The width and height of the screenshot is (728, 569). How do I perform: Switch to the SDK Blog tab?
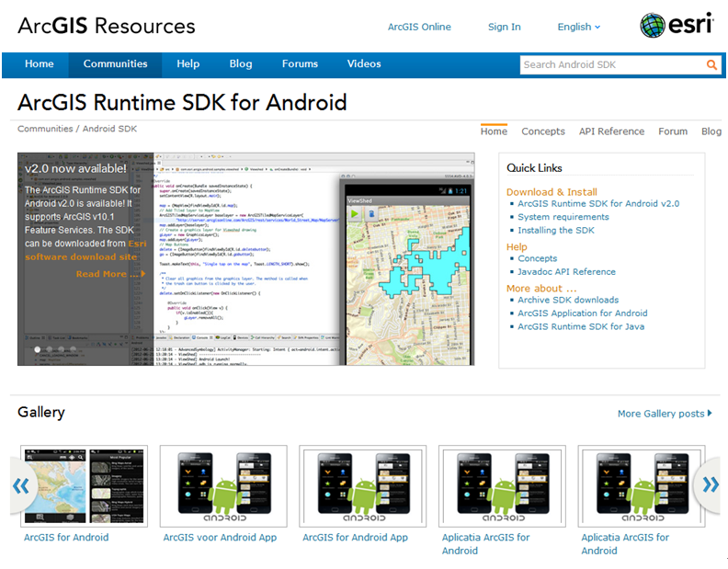click(x=711, y=131)
